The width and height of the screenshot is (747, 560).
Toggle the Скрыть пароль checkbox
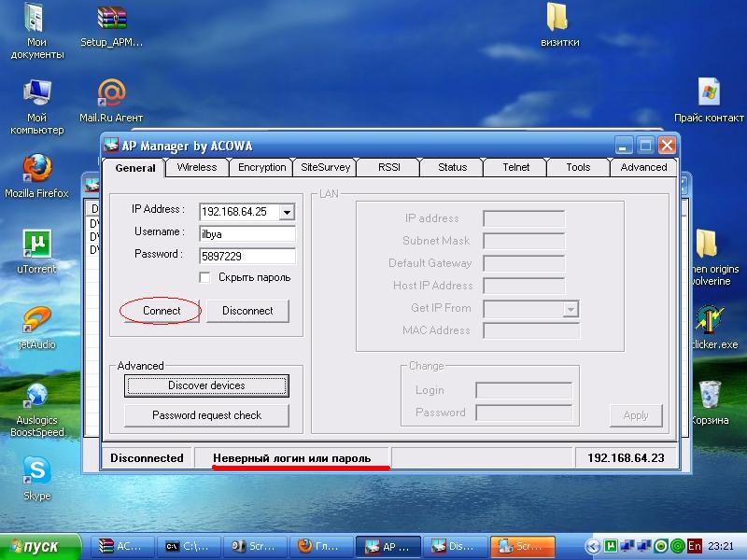(205, 277)
